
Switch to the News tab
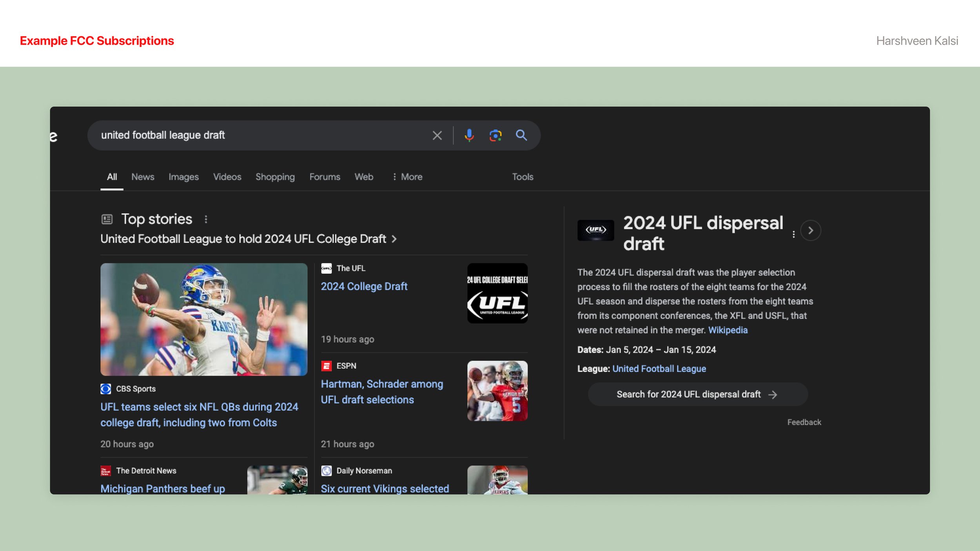coord(143,177)
